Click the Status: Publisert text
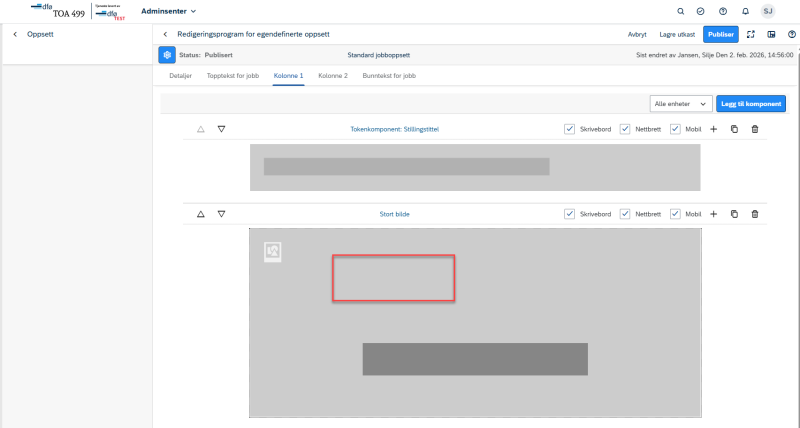This screenshot has height=428, width=800. pos(206,55)
